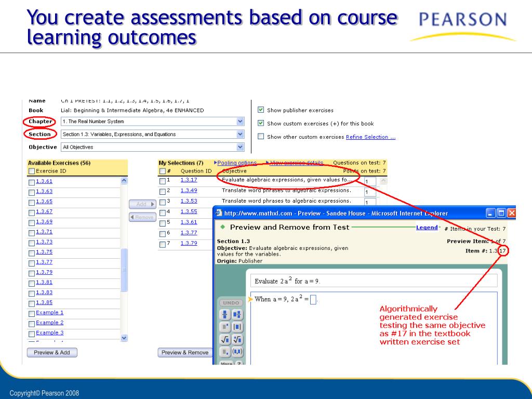This screenshot has width=532, height=399.
Task: Click the points field for selection row 1
Action: pos(370,181)
